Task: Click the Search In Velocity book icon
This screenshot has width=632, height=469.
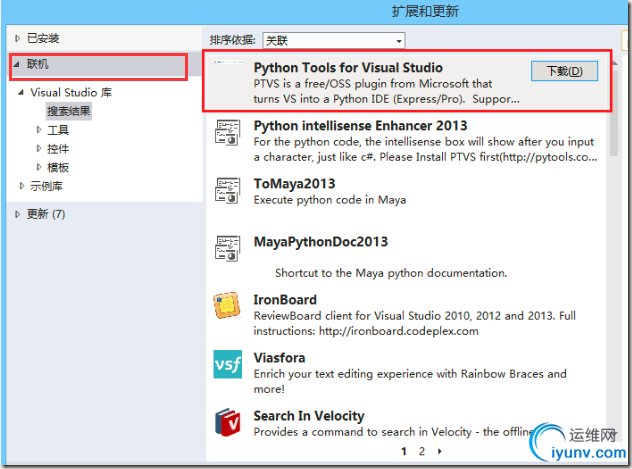Action: pyautogui.click(x=228, y=422)
